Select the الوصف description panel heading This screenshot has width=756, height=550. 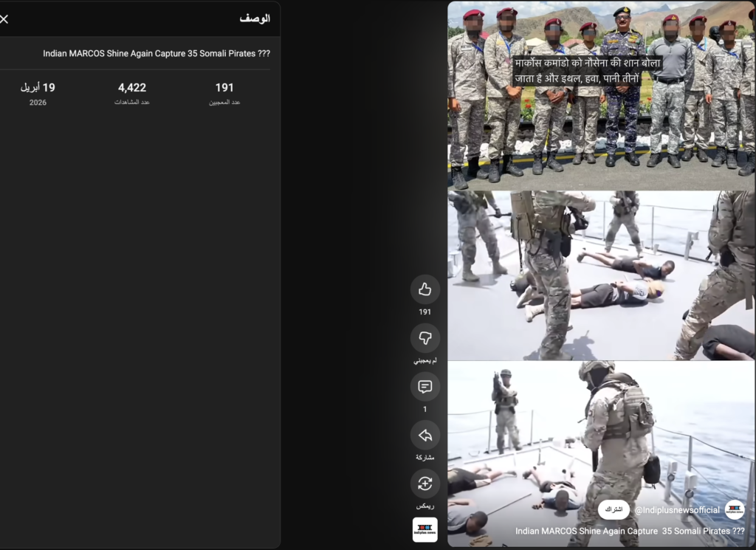[x=255, y=18]
